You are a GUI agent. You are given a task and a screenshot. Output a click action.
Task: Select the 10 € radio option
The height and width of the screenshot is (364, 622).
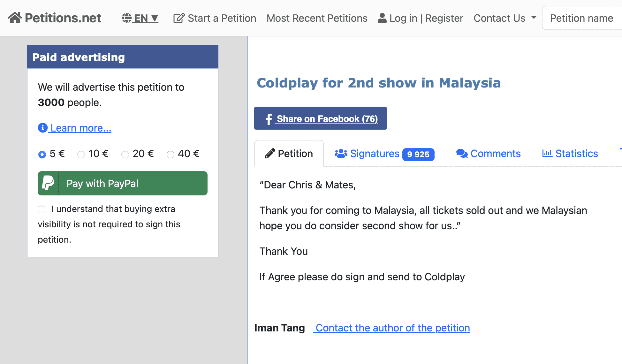81,155
